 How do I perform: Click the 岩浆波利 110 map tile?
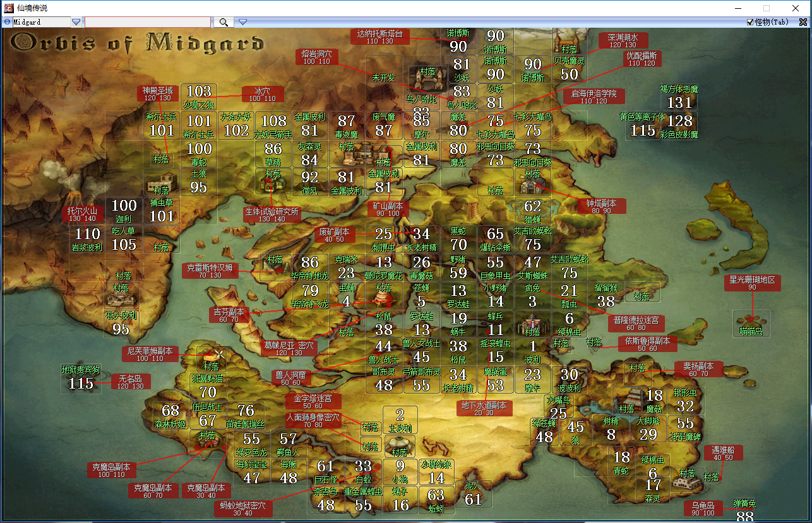pyautogui.click(x=87, y=238)
